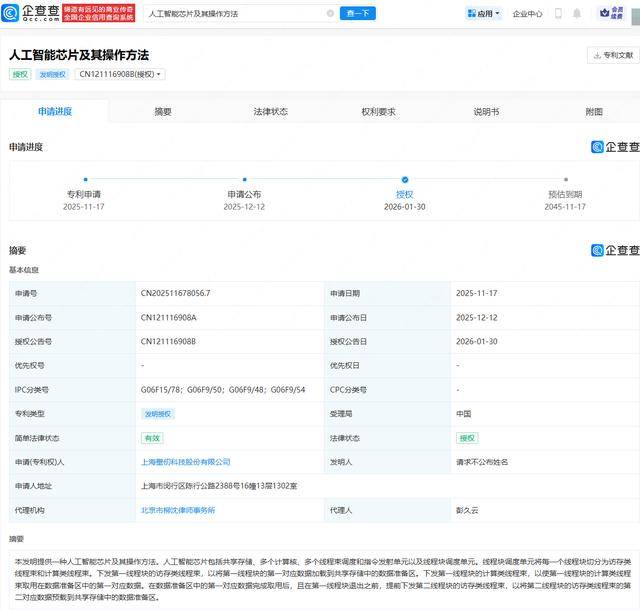Open the mobile app phone icon

(558, 14)
